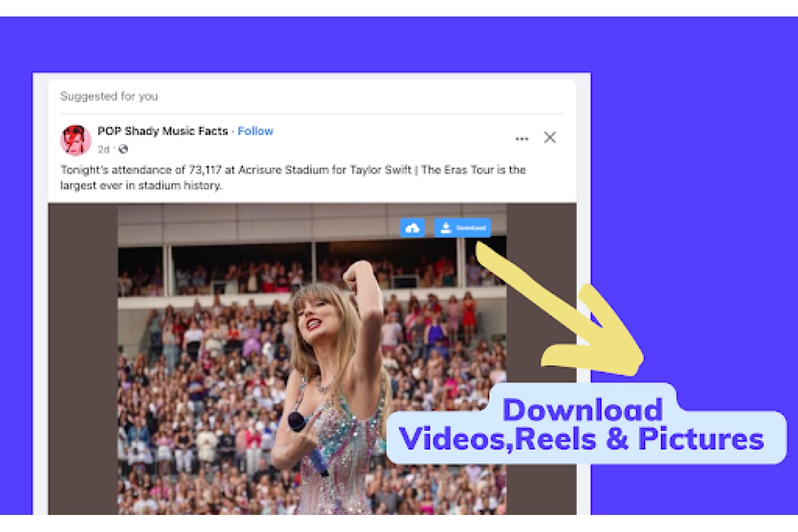Click the globe public audience icon
Image resolution: width=798 pixels, height=532 pixels.
123,149
